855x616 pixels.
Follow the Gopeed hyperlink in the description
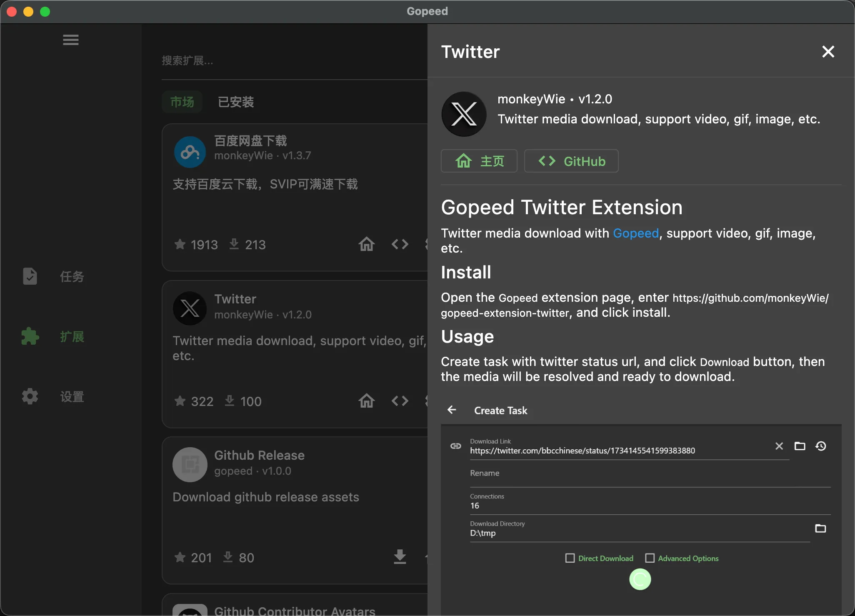(x=636, y=233)
